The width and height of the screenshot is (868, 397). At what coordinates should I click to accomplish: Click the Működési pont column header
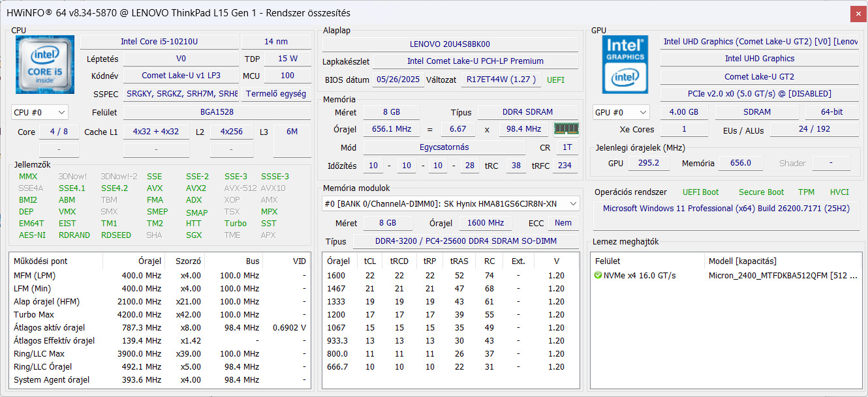(56, 261)
